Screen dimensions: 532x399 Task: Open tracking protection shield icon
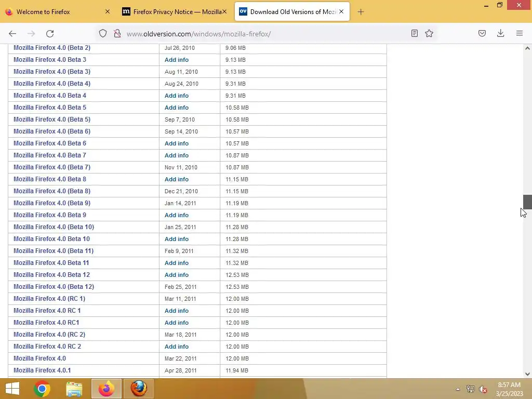[x=103, y=33]
